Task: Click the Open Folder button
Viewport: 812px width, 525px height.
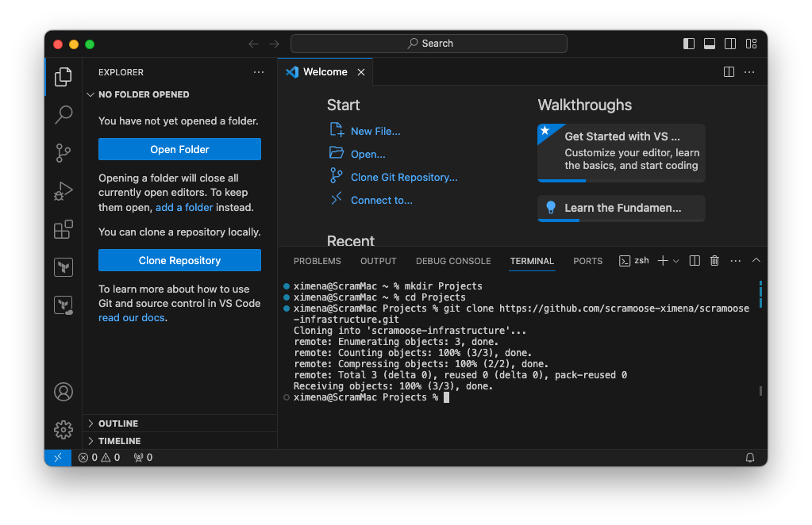Action: [x=179, y=149]
